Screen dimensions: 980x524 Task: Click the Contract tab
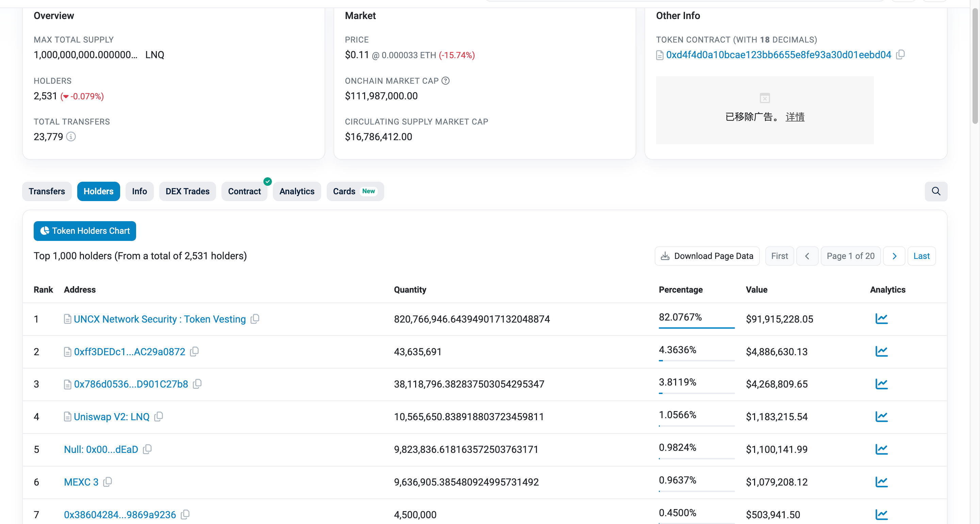[x=244, y=191]
